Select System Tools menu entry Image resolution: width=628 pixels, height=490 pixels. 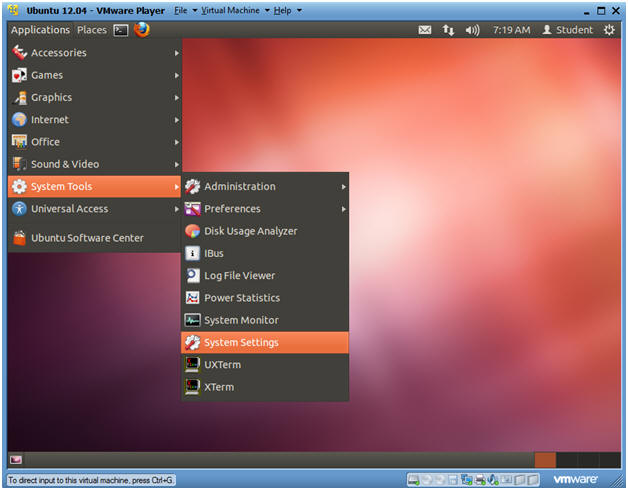(95, 187)
